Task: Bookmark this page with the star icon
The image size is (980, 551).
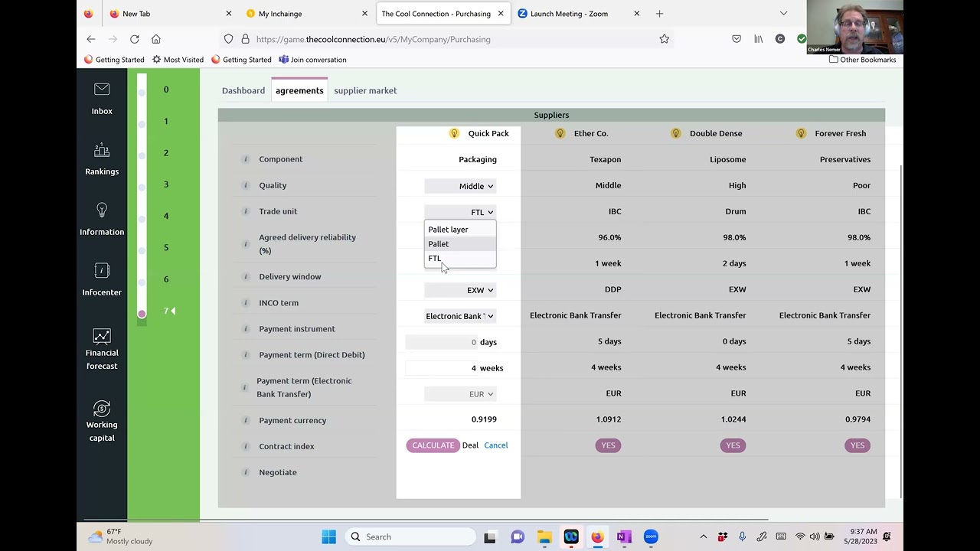Action: [x=665, y=39]
